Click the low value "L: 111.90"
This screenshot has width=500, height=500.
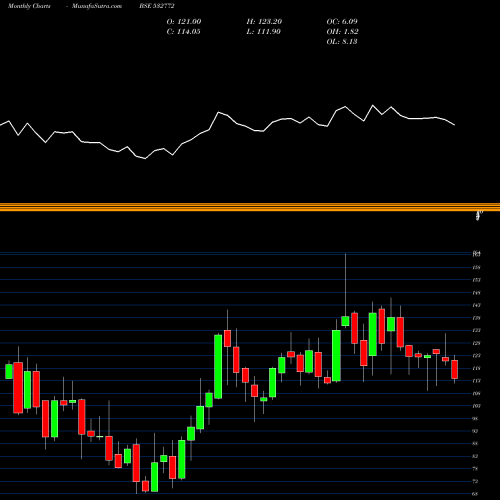pos(264,31)
